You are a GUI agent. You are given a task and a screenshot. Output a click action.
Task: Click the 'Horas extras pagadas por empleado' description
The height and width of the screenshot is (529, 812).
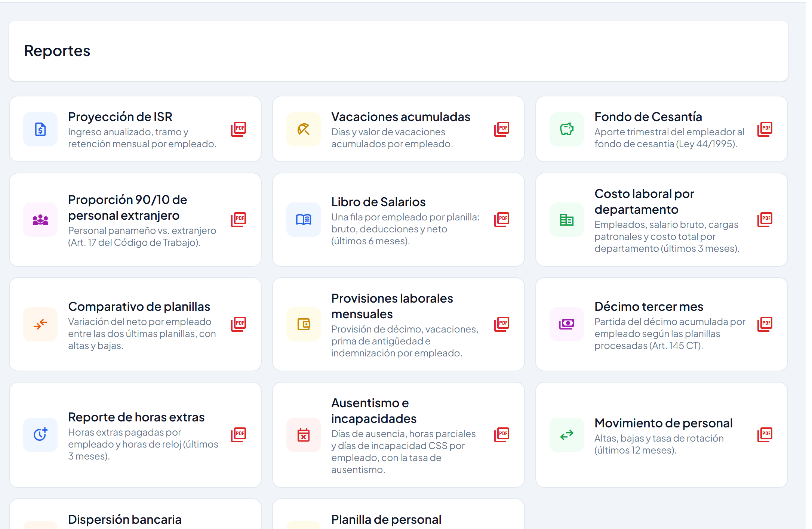[143, 444]
